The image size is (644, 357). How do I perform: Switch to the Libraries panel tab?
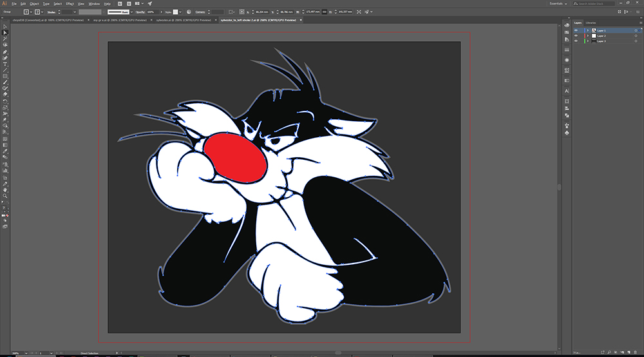(591, 23)
